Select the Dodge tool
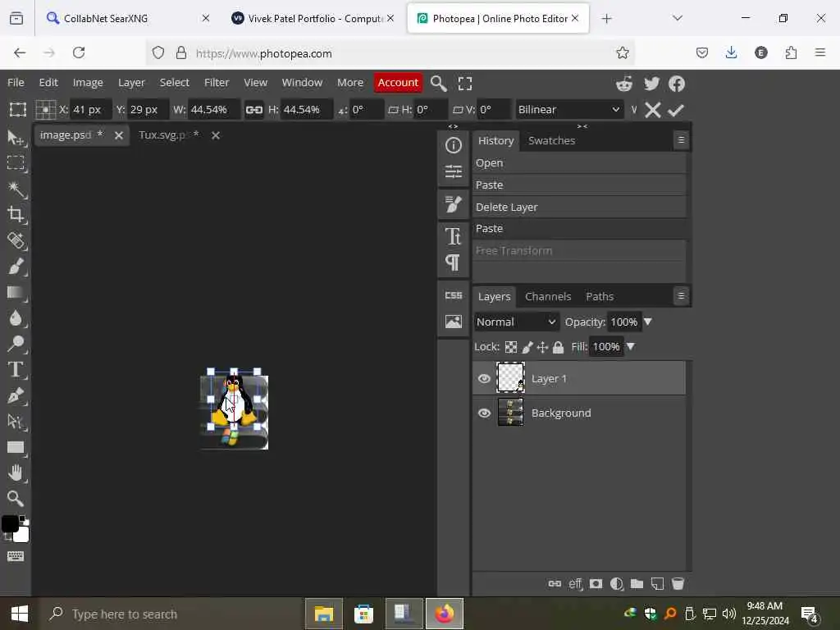840x630 pixels. (x=16, y=344)
